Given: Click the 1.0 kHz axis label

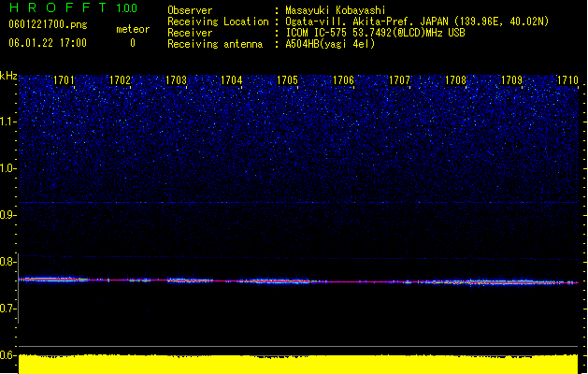Looking at the screenshot, I should (x=7, y=168).
